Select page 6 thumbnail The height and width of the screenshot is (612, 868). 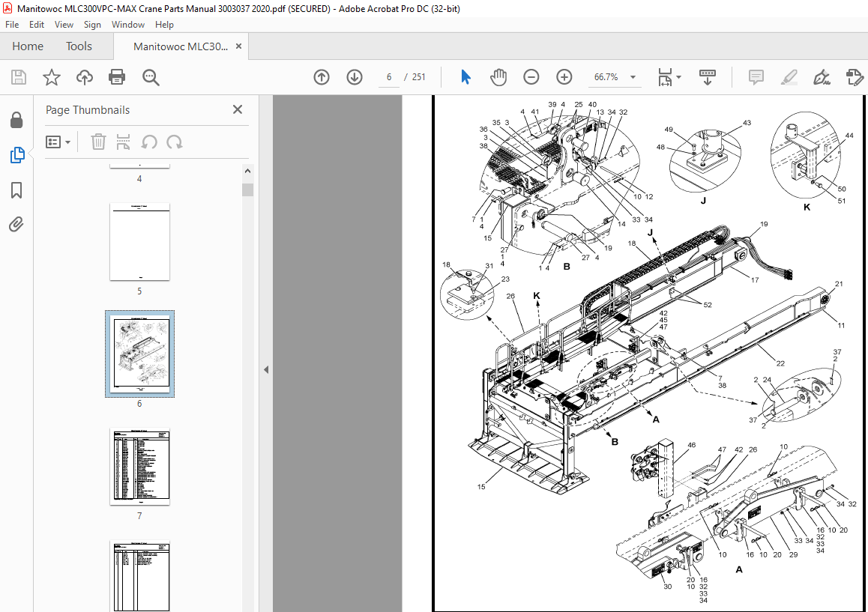[139, 354]
